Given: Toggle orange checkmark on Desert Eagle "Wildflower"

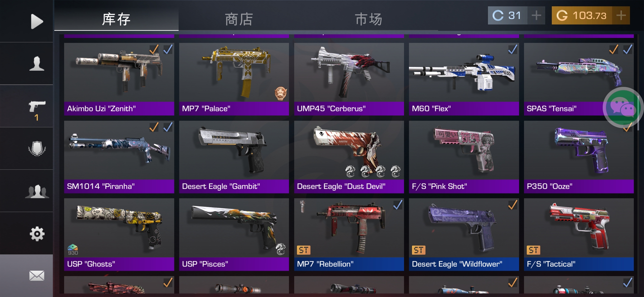Looking at the screenshot, I should [x=512, y=205].
